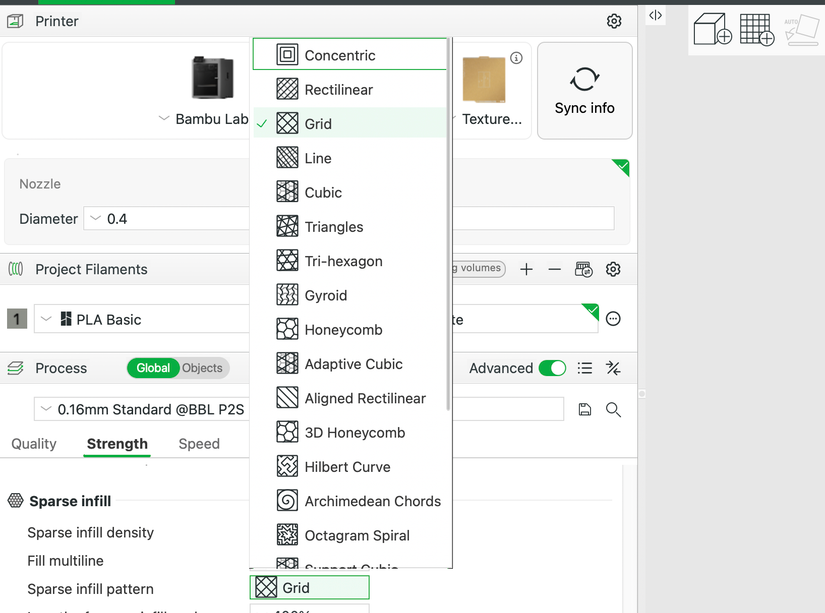Viewport: 825px width, 613px height.
Task: Choose Honeycomb from infill pattern list
Action: [x=343, y=330]
